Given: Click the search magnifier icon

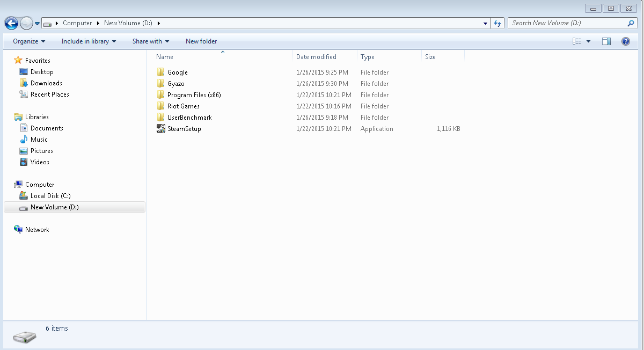Looking at the screenshot, I should [x=631, y=23].
